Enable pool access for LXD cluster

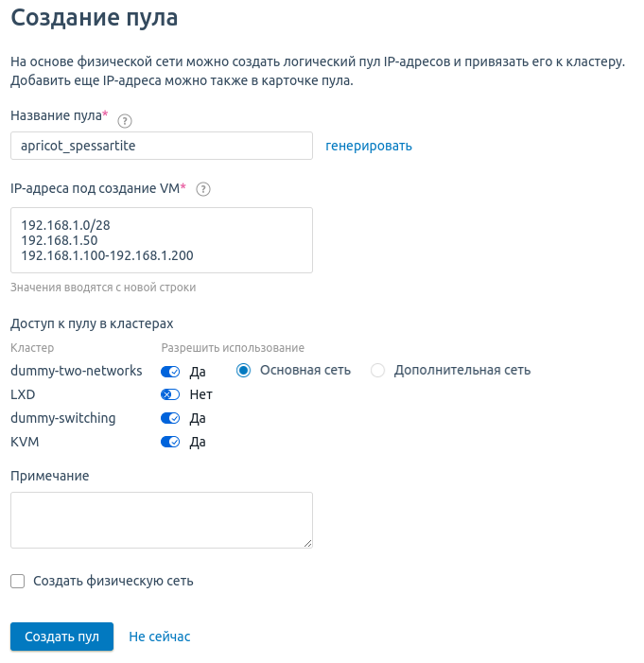click(170, 394)
